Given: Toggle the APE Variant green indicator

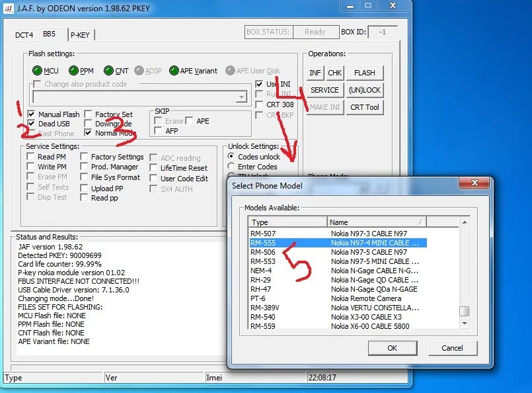Looking at the screenshot, I should click(174, 71).
